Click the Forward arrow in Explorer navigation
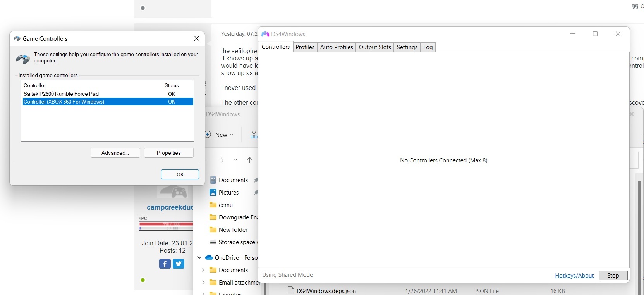This screenshot has height=295, width=644. (221, 160)
